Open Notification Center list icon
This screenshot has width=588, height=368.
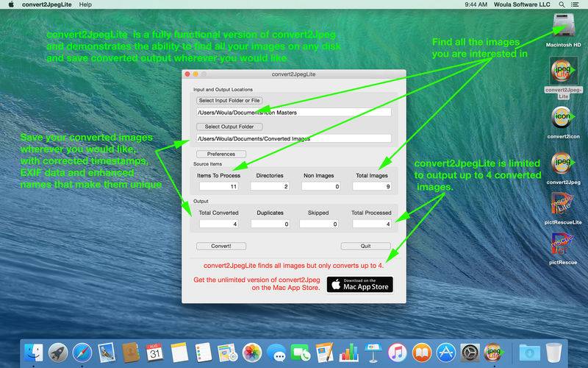(575, 4)
